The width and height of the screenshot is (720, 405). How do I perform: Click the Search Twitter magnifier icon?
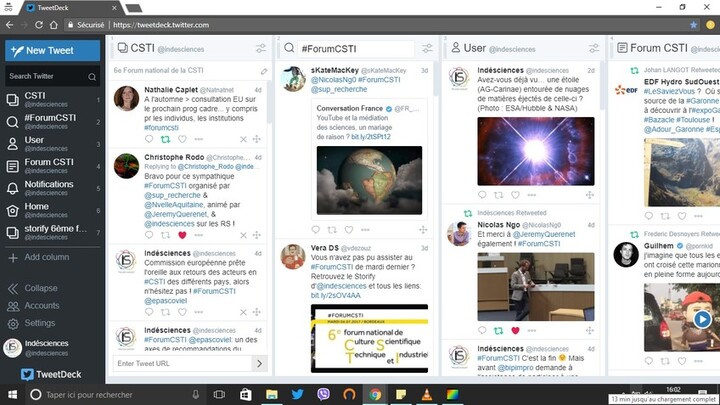[92, 77]
